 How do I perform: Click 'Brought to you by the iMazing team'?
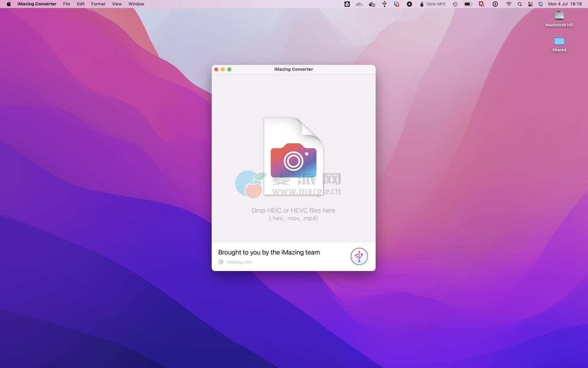pyautogui.click(x=269, y=252)
